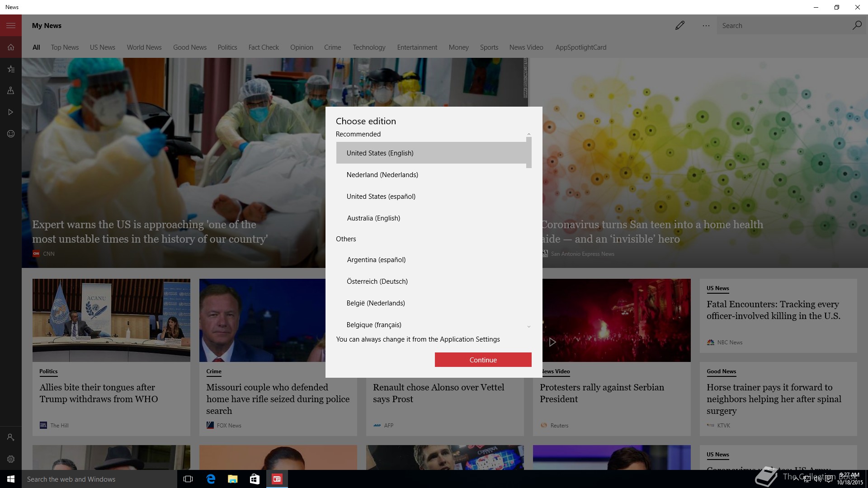The height and width of the screenshot is (488, 868).
Task: Open Settings gear in sidebar
Action: click(x=11, y=459)
